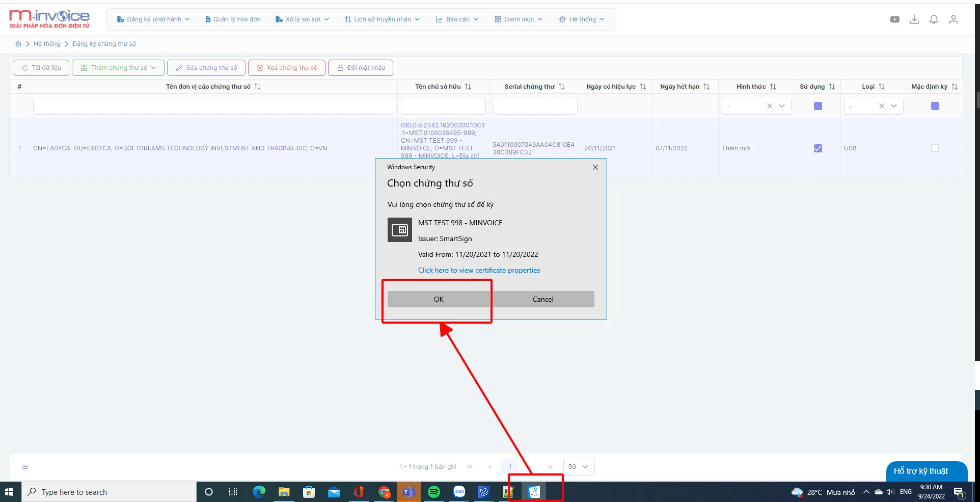980x502 pixels.
Task: Sort by Loại column
Action: (x=882, y=87)
